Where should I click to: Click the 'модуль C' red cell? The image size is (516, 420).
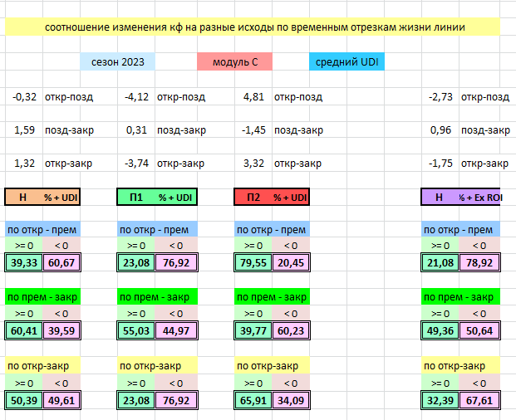(234, 61)
